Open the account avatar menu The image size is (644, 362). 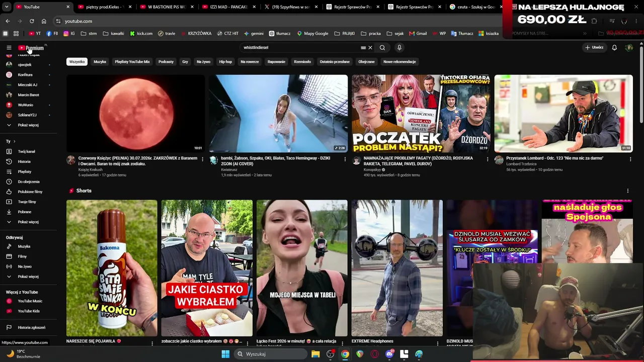pyautogui.click(x=629, y=48)
